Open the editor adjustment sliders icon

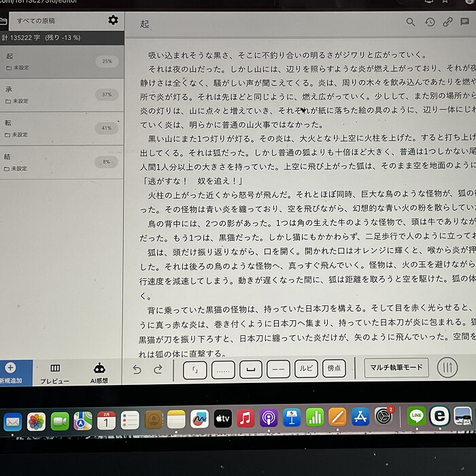(x=447, y=368)
